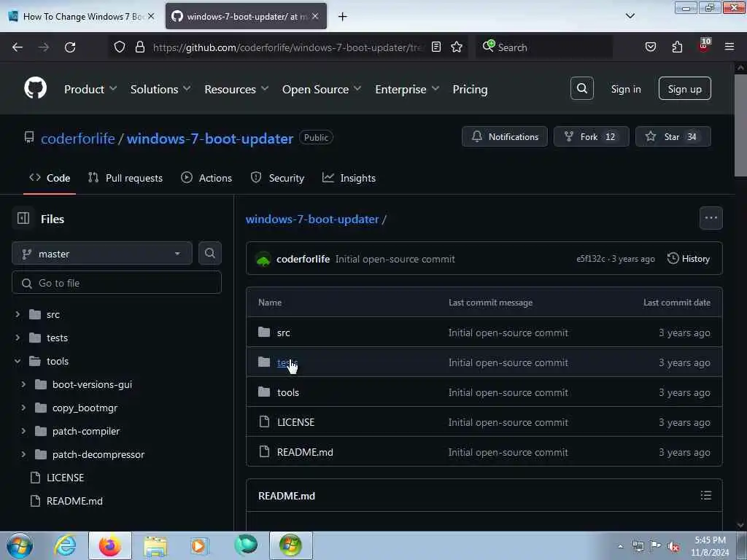Collapse the tools folder chevron in tree

18,361
